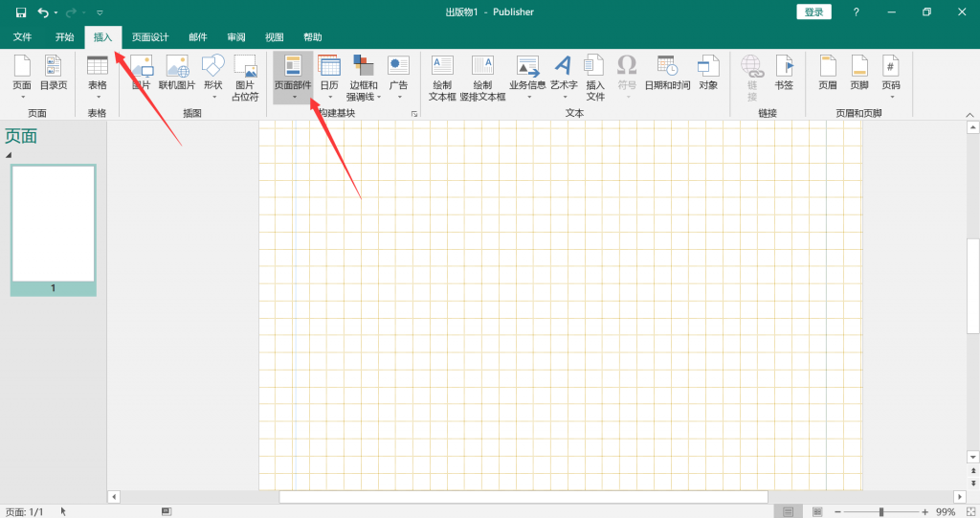The image size is (980, 518).
Task: Select 绘制竖排文本框 vertical text box tool
Action: click(482, 78)
